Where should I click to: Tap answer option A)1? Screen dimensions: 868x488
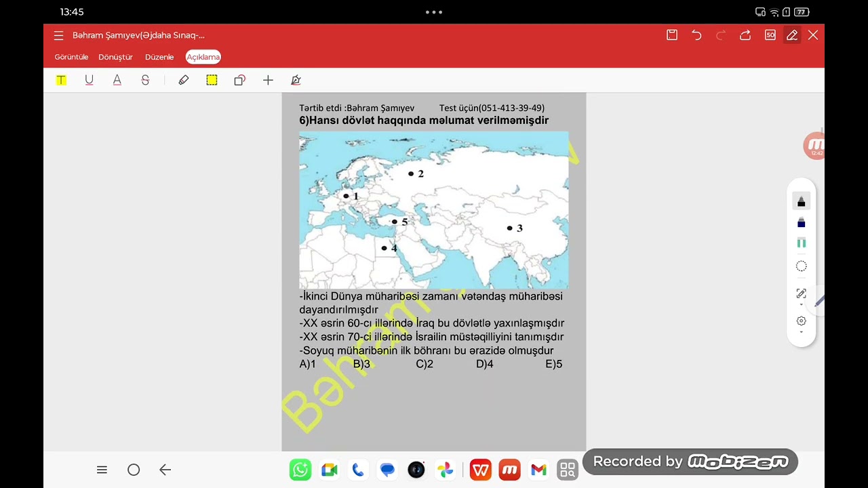[x=308, y=364]
